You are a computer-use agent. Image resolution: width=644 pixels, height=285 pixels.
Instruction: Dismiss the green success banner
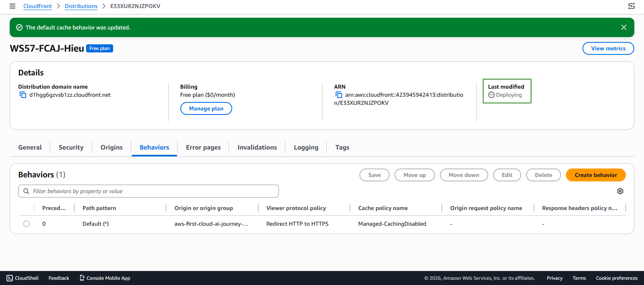(x=624, y=27)
